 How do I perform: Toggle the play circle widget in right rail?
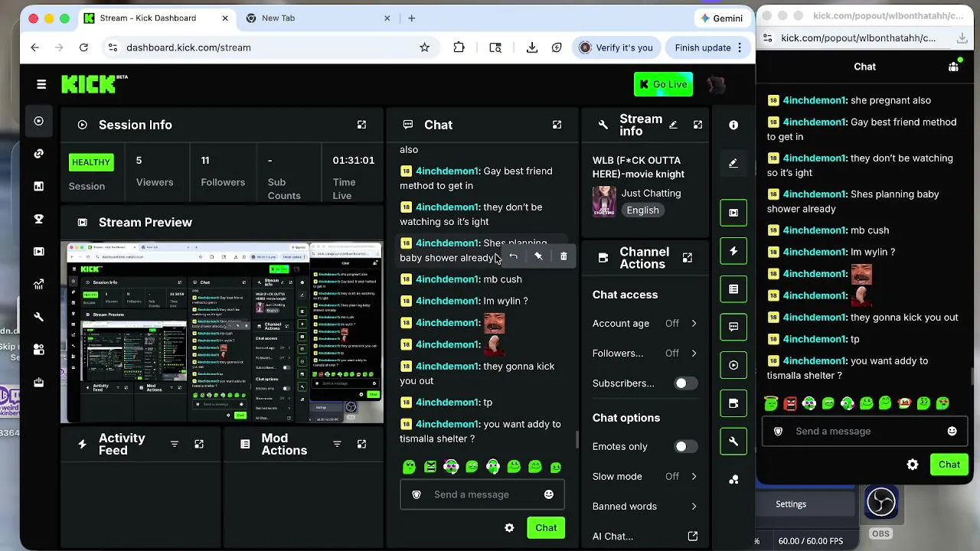733,365
